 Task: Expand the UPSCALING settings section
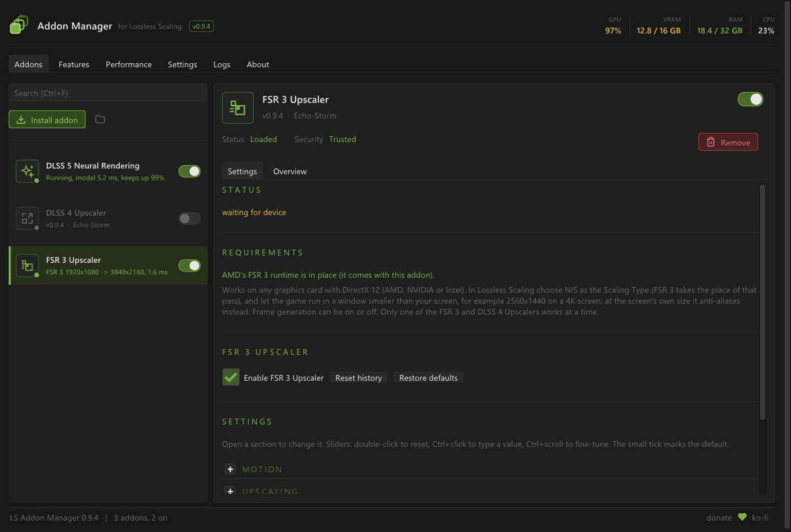[230, 491]
